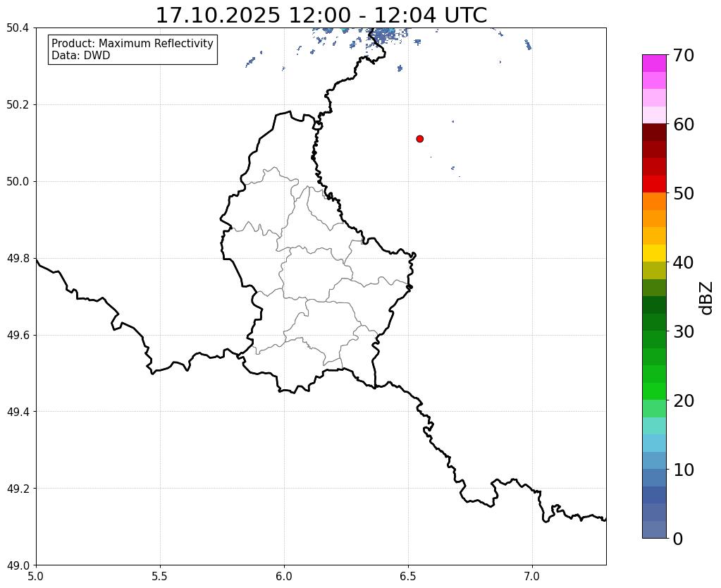
Task: Click the latitude axis label 49.2
Action: 18,489
